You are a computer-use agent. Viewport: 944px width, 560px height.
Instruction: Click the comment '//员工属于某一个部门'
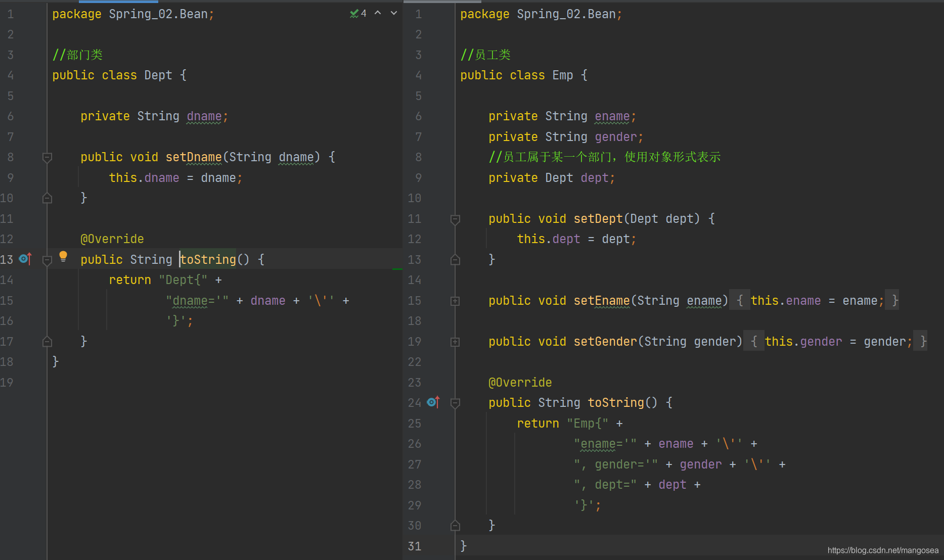(551, 157)
